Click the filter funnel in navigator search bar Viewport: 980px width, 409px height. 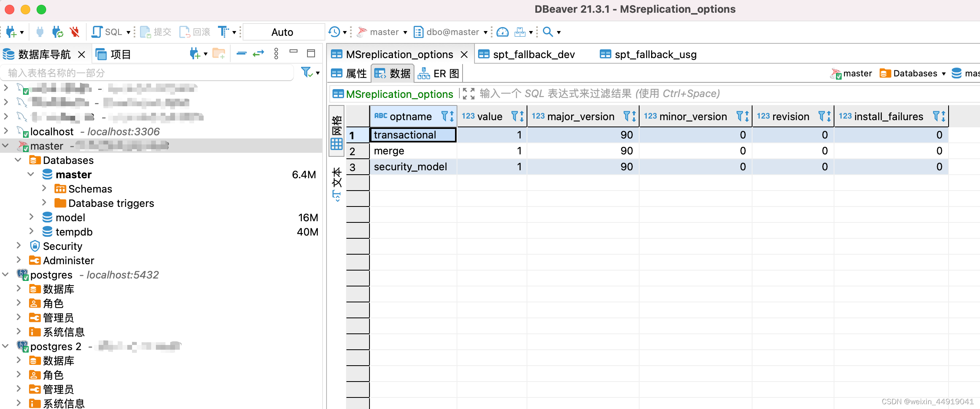point(306,72)
